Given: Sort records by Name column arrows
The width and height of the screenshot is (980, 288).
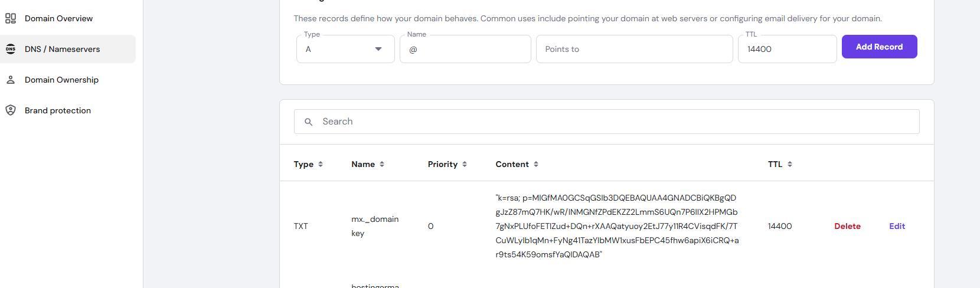Looking at the screenshot, I should [382, 164].
